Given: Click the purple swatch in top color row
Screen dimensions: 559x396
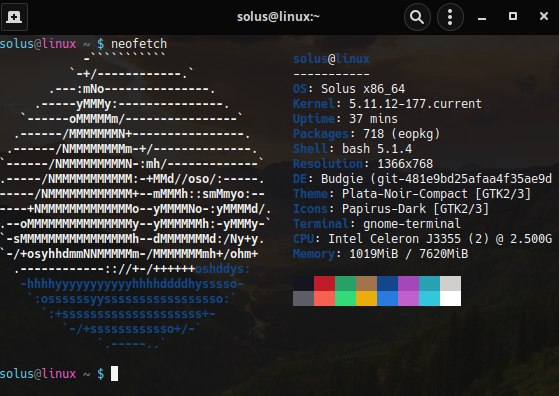Looking at the screenshot, I should 409,283.
